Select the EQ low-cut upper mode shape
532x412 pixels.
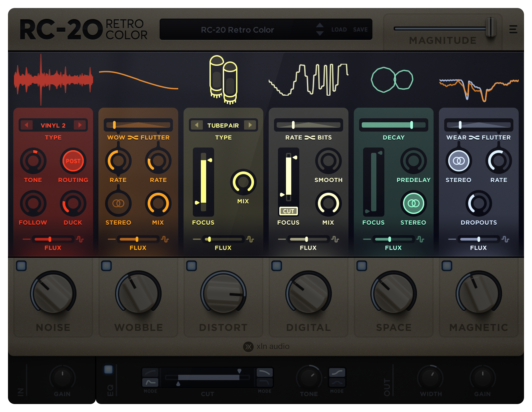[x=150, y=372]
